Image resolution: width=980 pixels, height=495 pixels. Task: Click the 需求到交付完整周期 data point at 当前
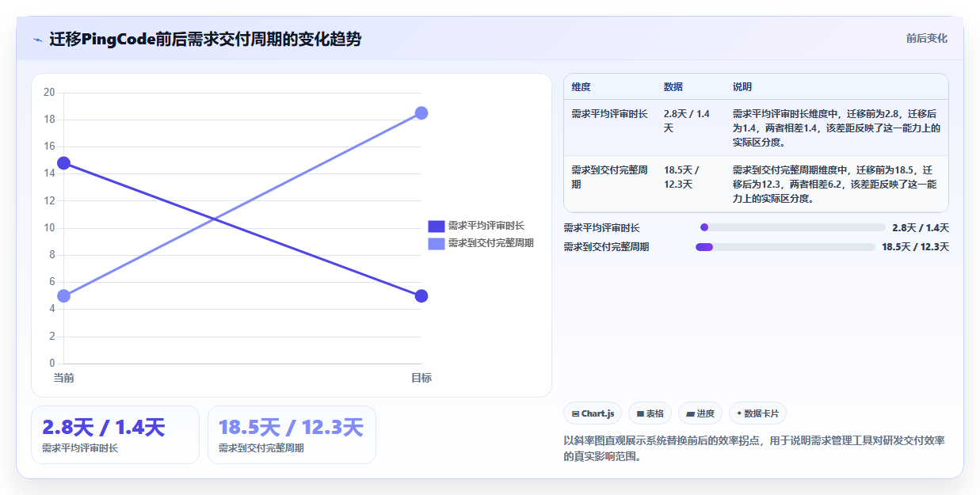(x=63, y=296)
